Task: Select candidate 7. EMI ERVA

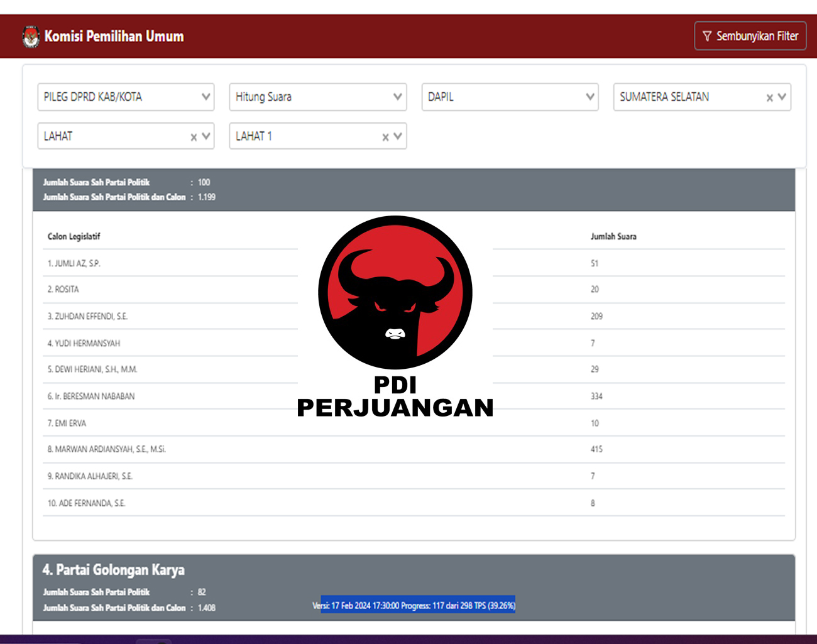Action: [67, 423]
